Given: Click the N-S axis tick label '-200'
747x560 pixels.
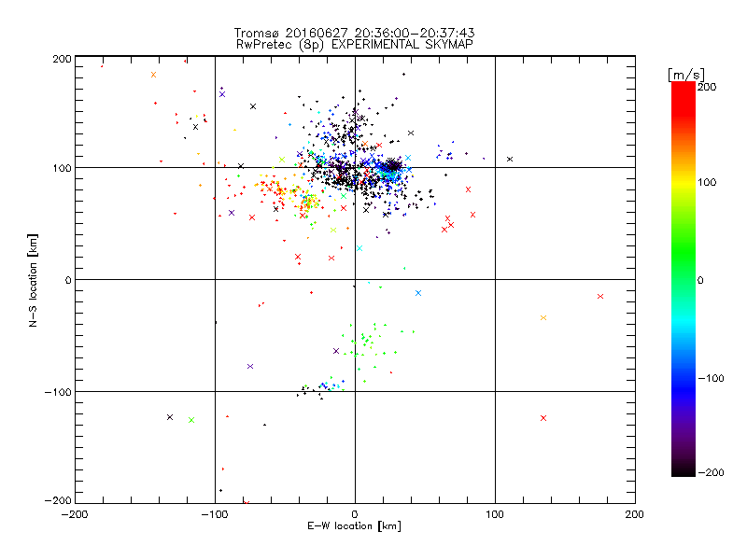Looking at the screenshot, I should coord(58,500).
